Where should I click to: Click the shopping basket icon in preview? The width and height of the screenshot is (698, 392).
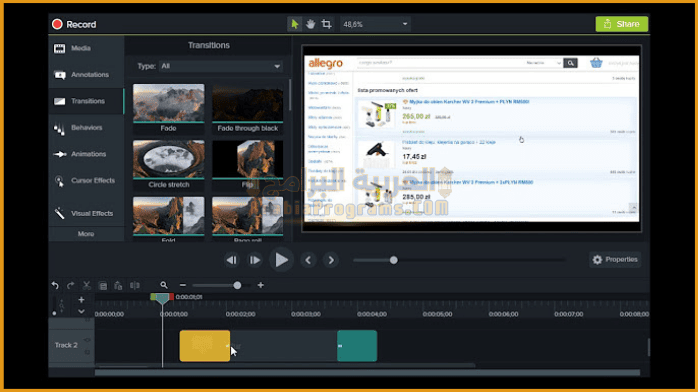coord(596,63)
